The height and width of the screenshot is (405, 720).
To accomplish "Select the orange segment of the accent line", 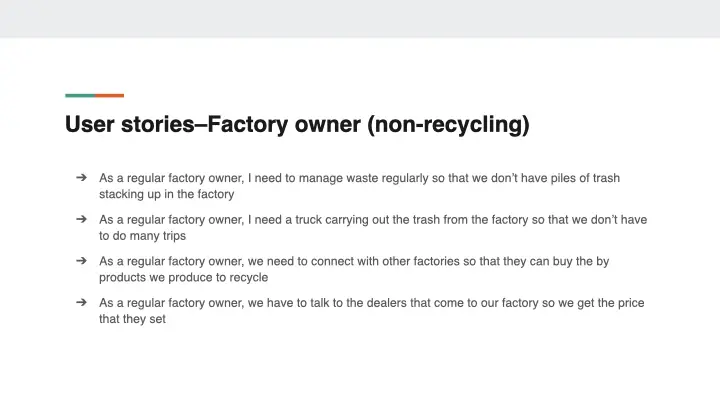I will (x=110, y=96).
